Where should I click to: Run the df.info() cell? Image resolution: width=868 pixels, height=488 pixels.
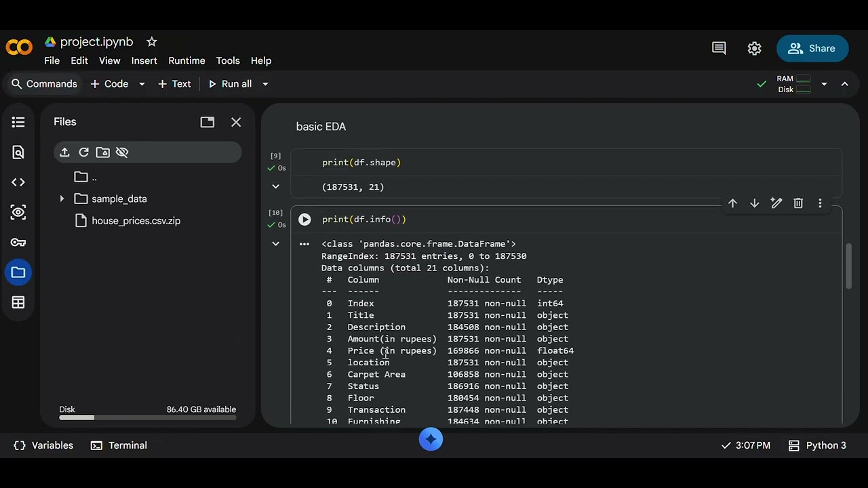click(304, 220)
